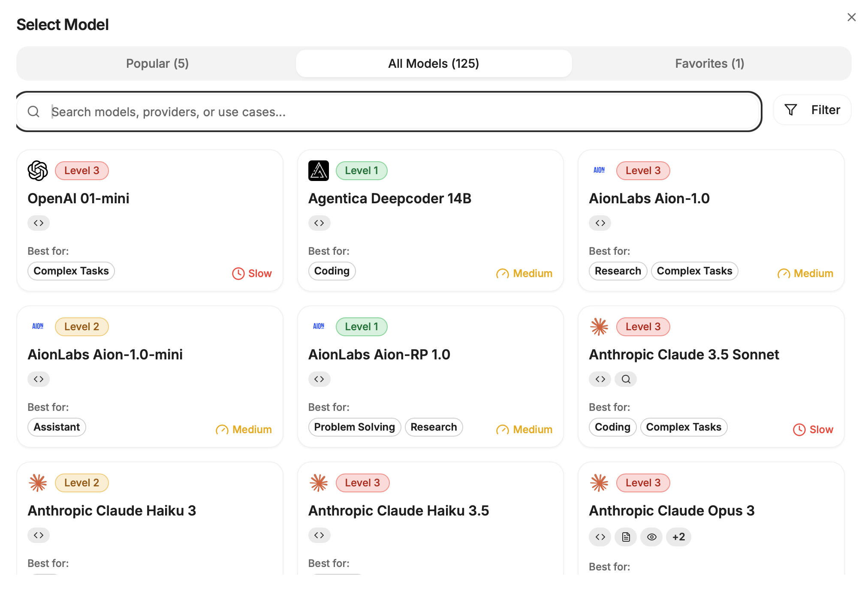Image resolution: width=868 pixels, height=591 pixels.
Task: Click Medium speed gauge on Agentica Deepcoder
Action: pyautogui.click(x=502, y=274)
